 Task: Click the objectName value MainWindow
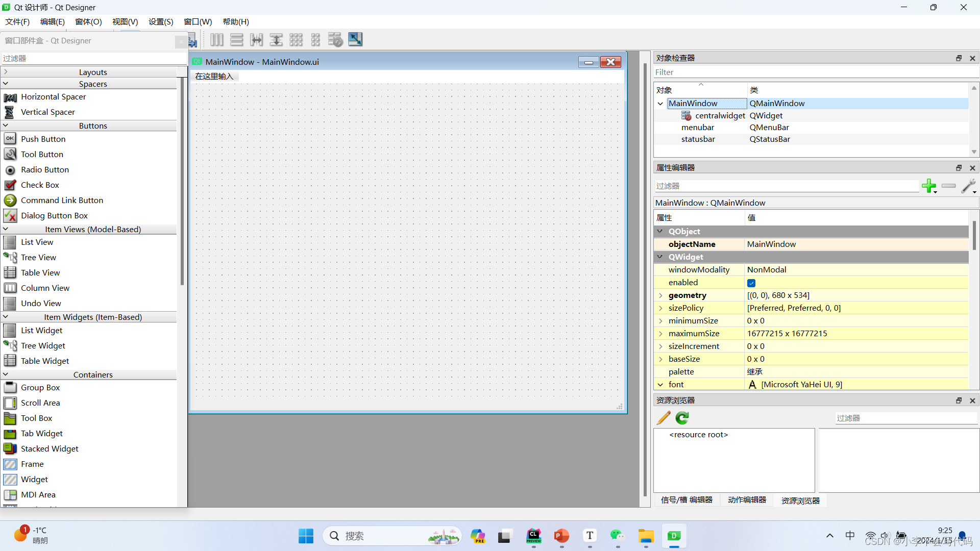click(856, 244)
